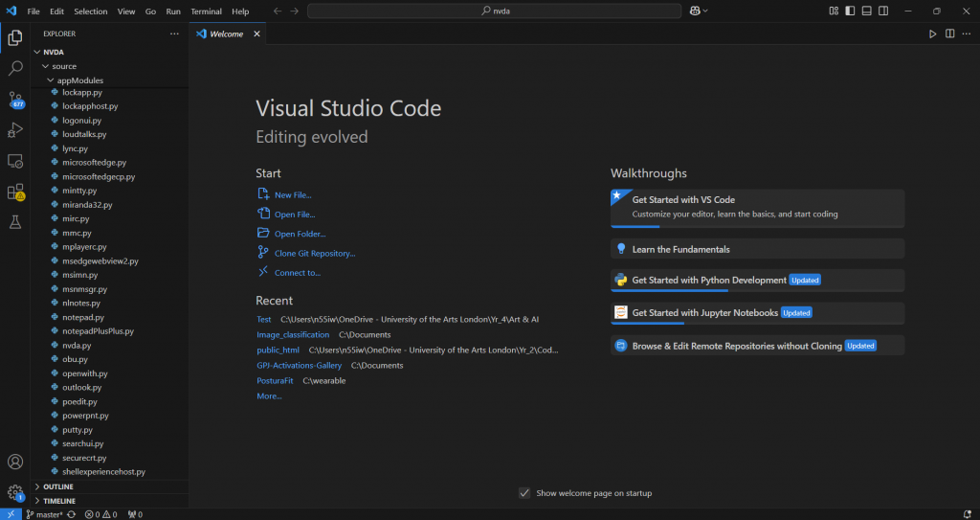Open the Help menu
Screen dimensions: 980x520
[240, 11]
